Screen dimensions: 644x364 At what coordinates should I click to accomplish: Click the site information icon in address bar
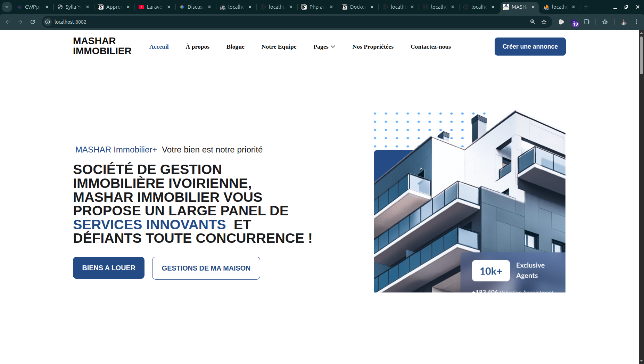48,22
